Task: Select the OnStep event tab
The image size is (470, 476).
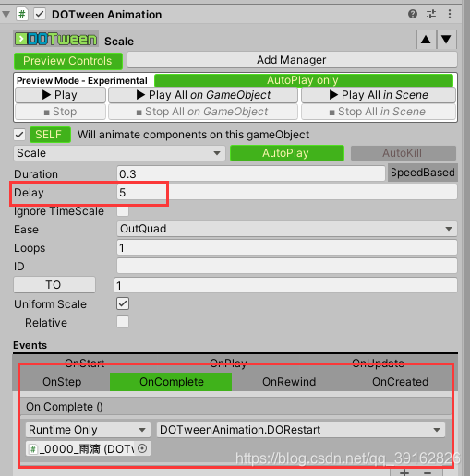Action: pos(62,382)
